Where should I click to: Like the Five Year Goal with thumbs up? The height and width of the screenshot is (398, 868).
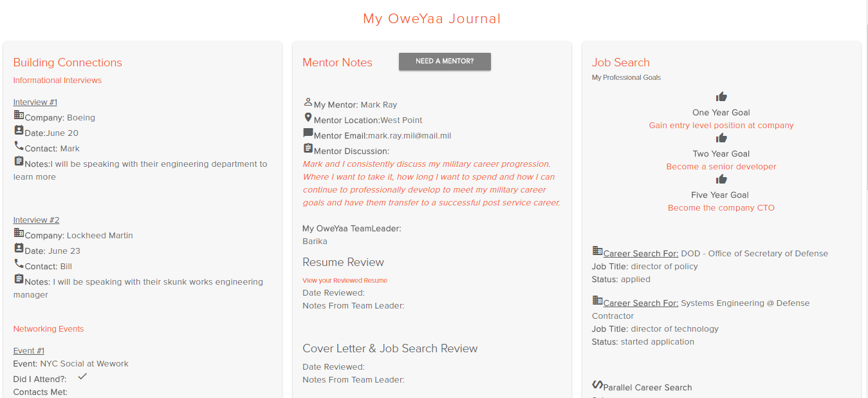(x=721, y=178)
